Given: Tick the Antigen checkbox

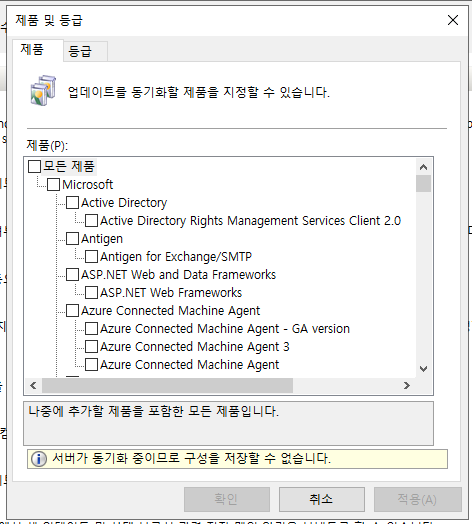Looking at the screenshot, I should 72,239.
